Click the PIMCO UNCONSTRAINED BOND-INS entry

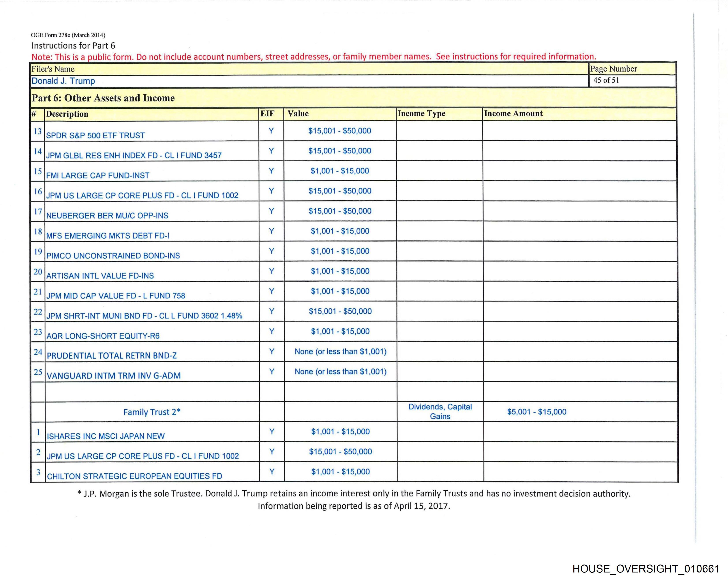point(113,256)
